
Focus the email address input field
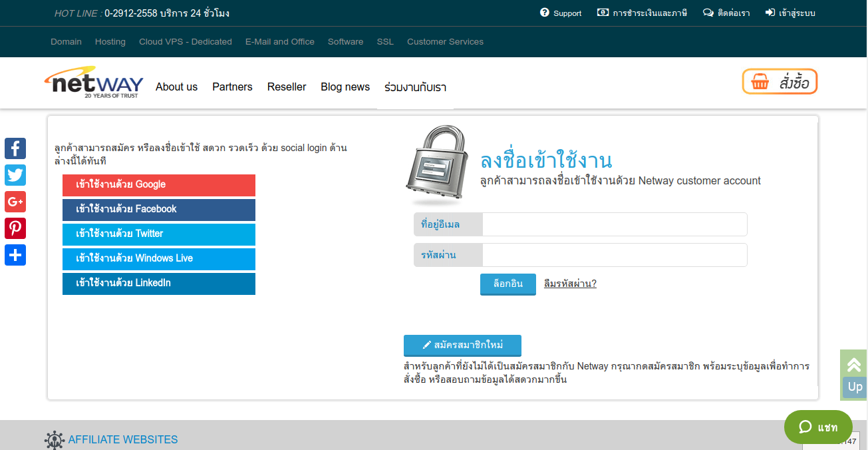614,224
